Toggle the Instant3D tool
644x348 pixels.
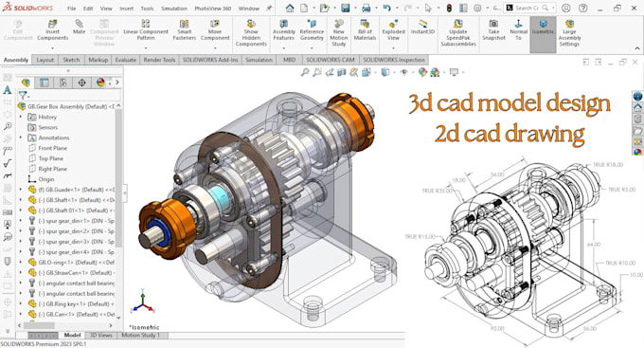click(x=422, y=27)
